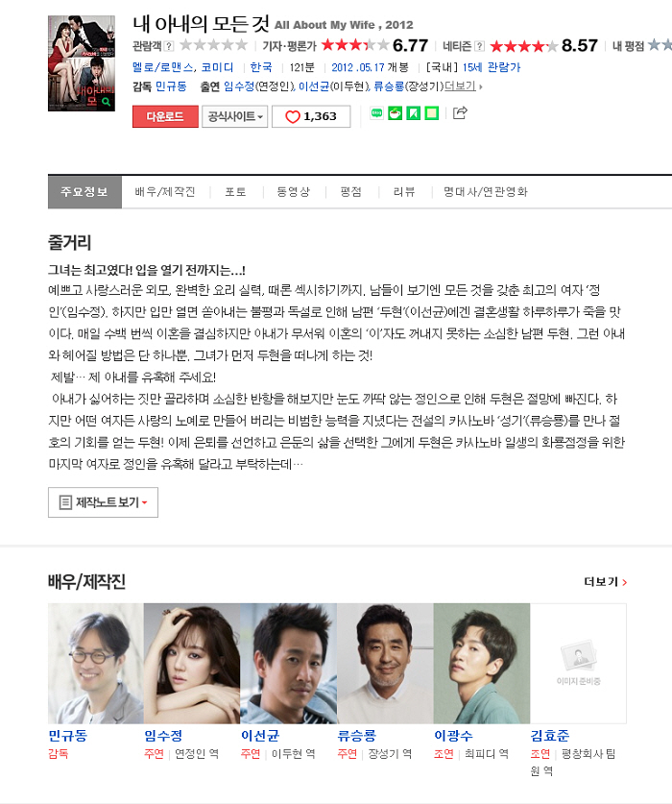Open the 포토 tab

click(235, 192)
